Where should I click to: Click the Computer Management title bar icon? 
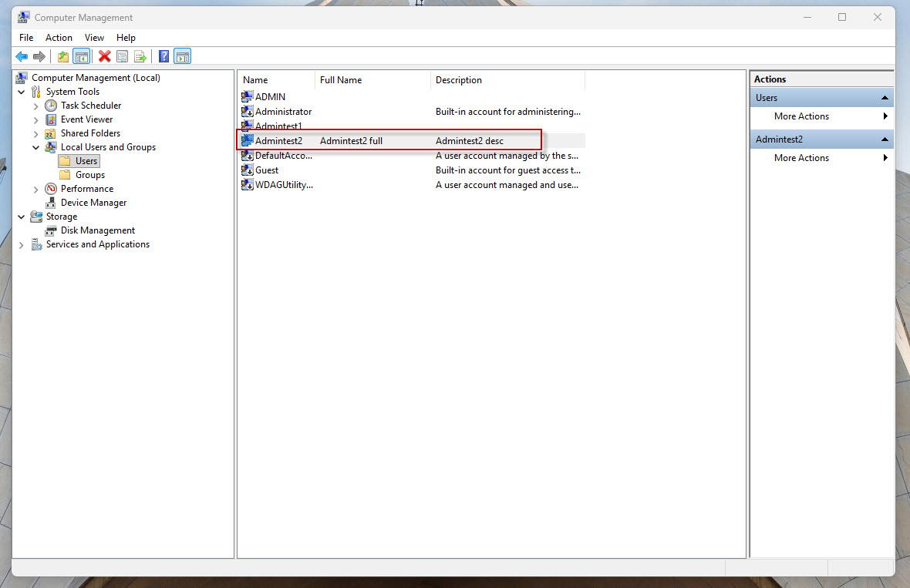[23, 18]
